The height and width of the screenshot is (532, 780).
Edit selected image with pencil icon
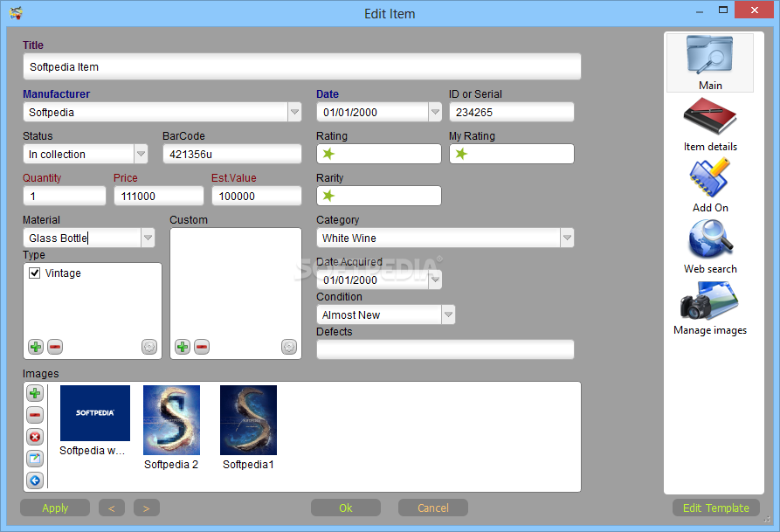pyautogui.click(x=35, y=459)
